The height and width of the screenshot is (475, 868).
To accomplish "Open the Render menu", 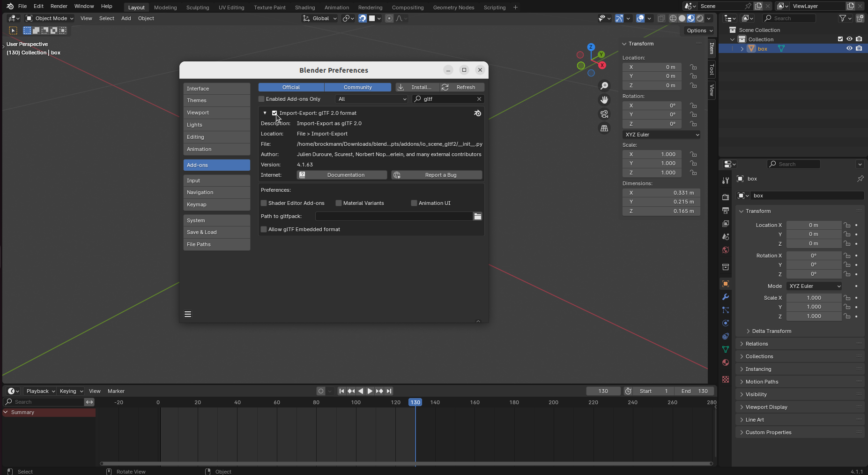I will (x=59, y=6).
